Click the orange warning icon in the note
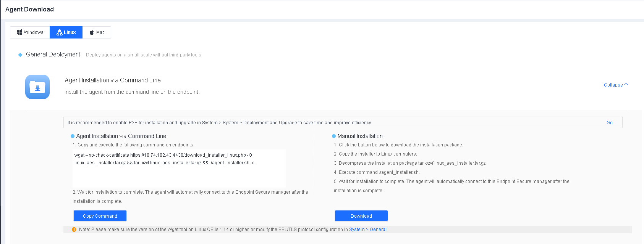Viewport: 644px width, 244px height. coord(74,230)
